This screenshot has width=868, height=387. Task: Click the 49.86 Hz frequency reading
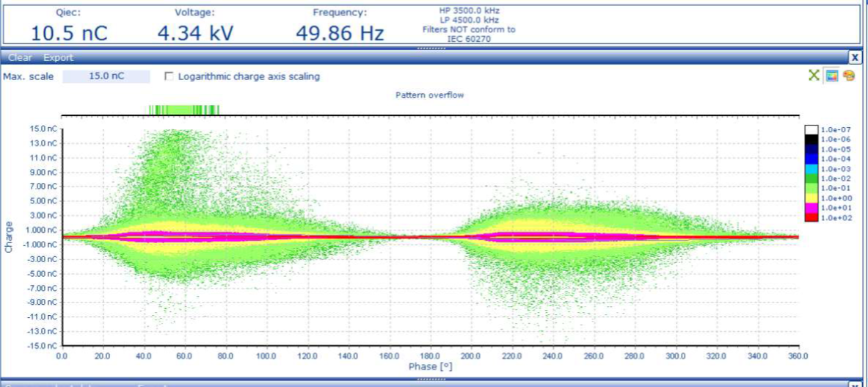tap(339, 32)
